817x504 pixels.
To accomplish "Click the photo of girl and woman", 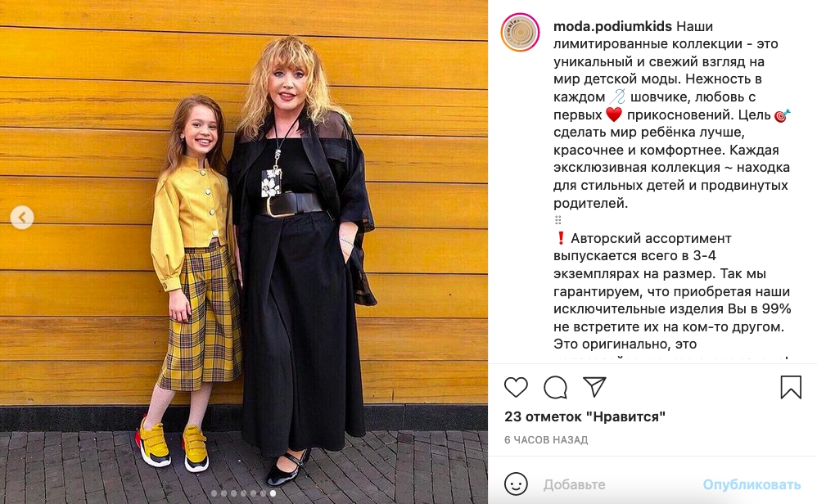I will [x=244, y=252].
